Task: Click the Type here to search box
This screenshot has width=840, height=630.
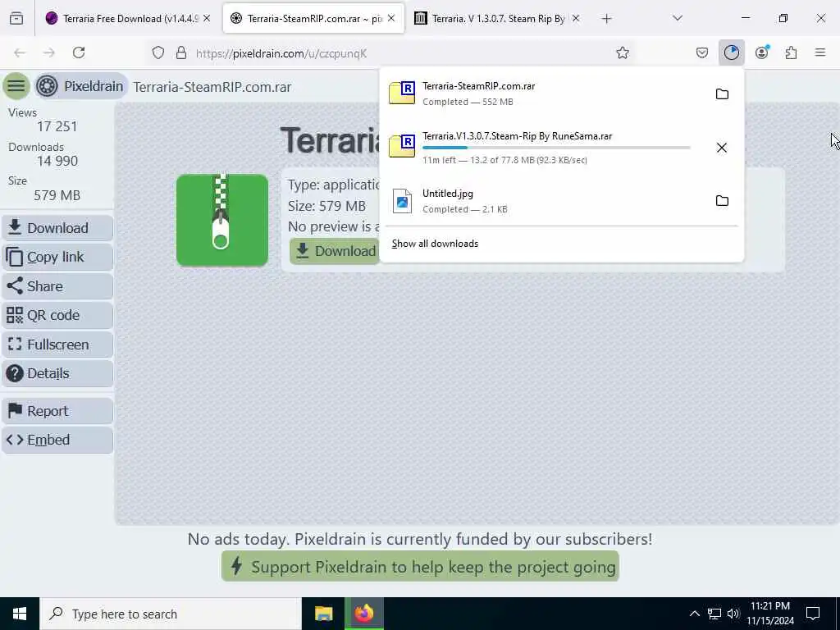Action: pos(171,614)
